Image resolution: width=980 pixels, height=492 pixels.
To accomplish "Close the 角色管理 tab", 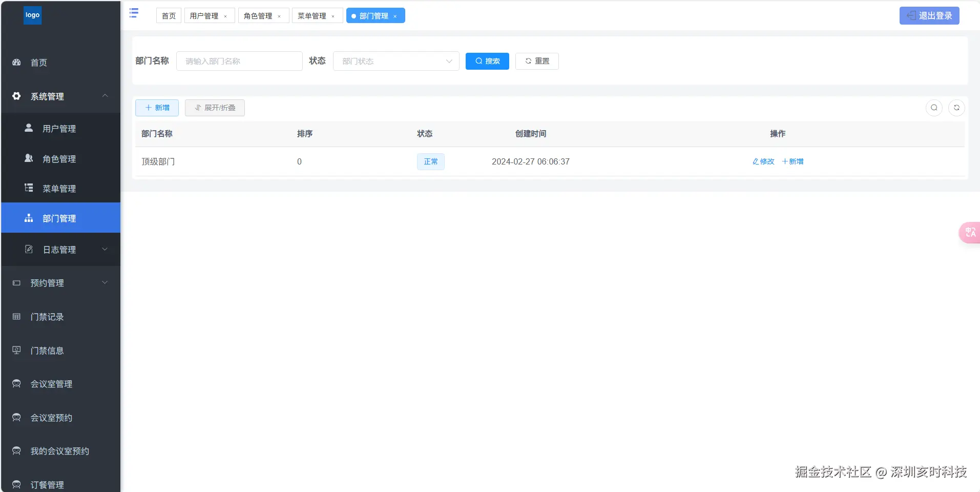I will (x=279, y=16).
